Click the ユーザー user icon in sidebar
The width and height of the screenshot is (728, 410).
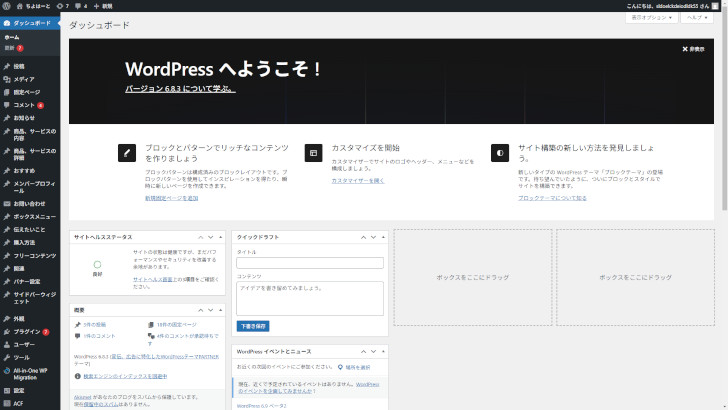click(x=6, y=345)
